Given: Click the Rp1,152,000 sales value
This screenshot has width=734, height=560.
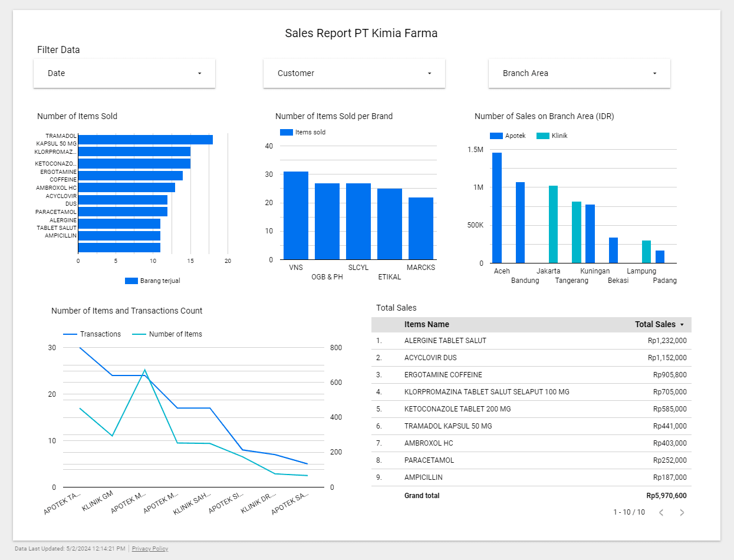Looking at the screenshot, I should click(x=667, y=358).
